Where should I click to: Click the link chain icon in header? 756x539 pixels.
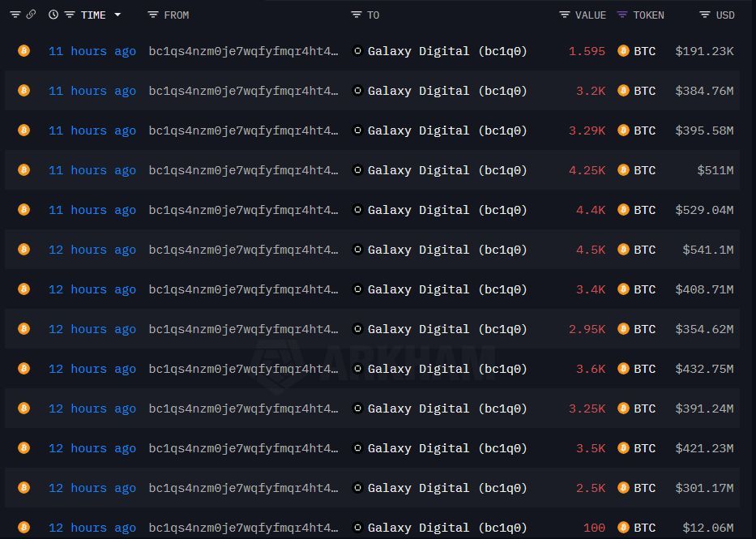pyautogui.click(x=31, y=15)
